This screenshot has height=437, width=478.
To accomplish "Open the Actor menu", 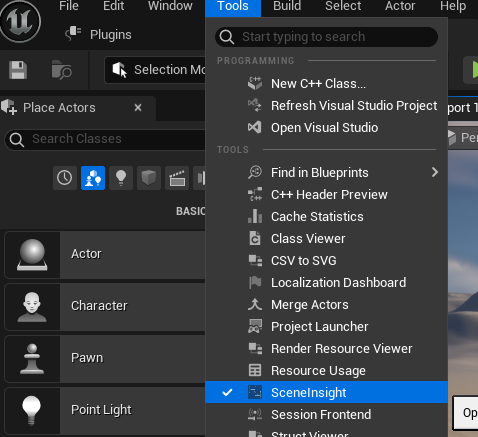I will tap(400, 6).
